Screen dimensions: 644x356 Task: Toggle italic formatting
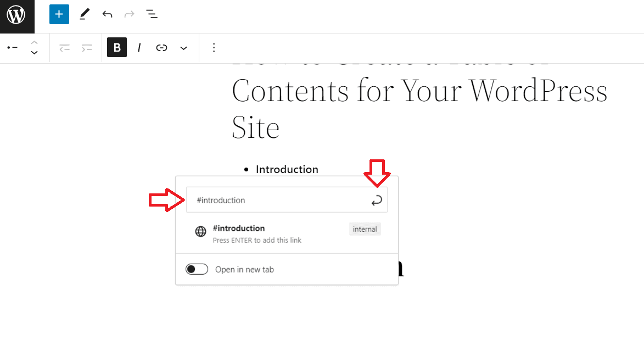pos(139,48)
